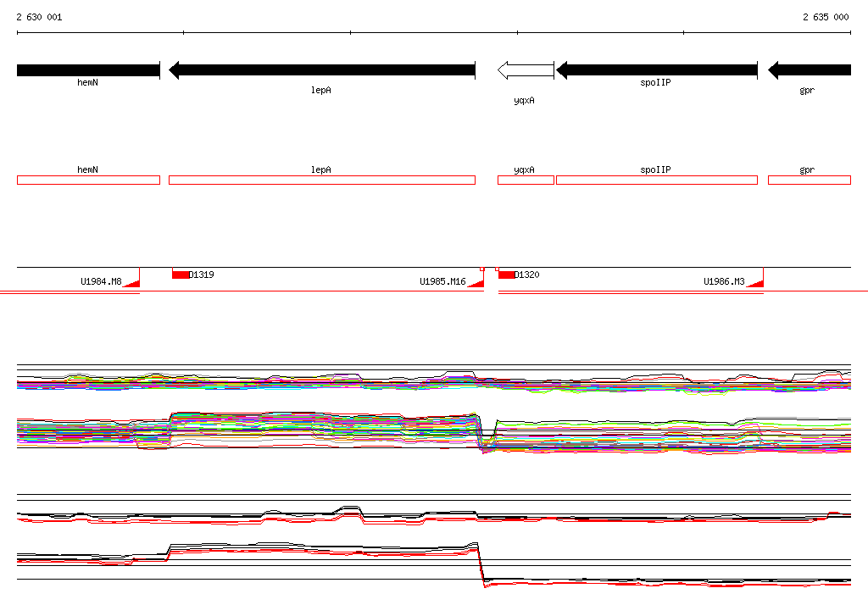The image size is (868, 605).
Task: Click the lepA label above red box
Action: [321, 170]
